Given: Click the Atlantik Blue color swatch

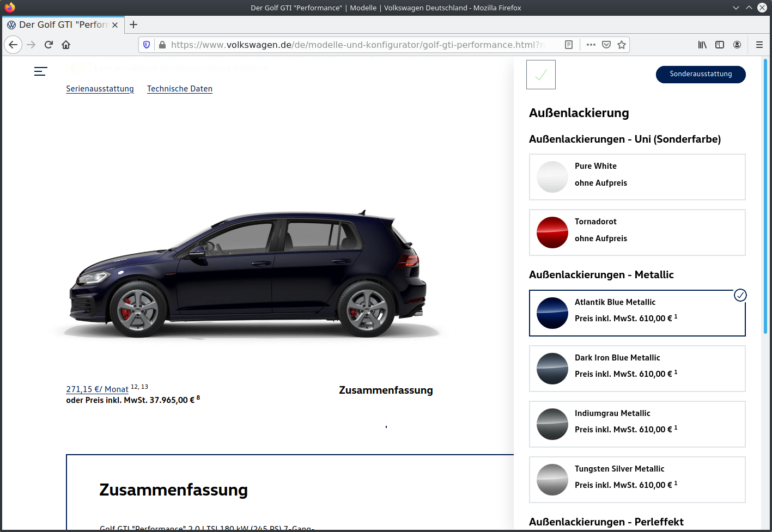Looking at the screenshot, I should click(552, 313).
